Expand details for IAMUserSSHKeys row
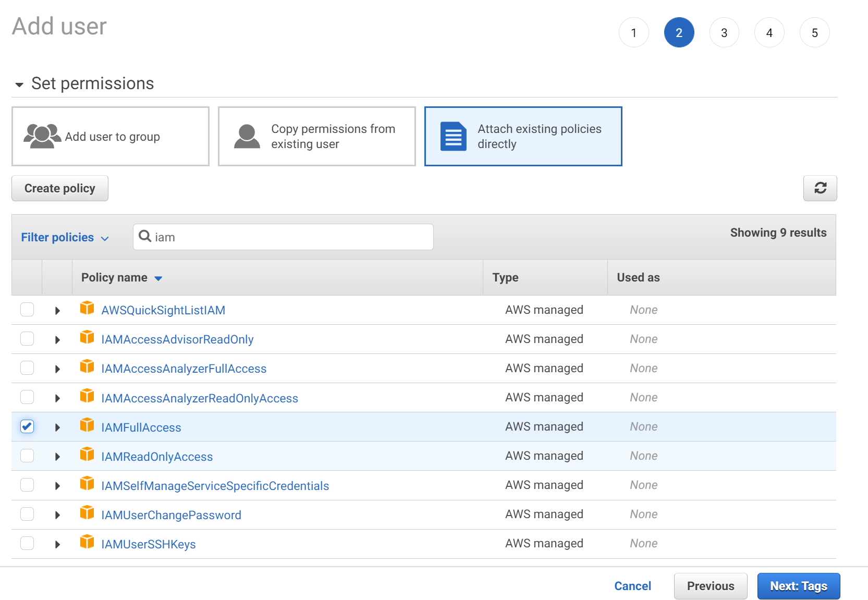Screen dimensions: 868x600 click(57, 544)
